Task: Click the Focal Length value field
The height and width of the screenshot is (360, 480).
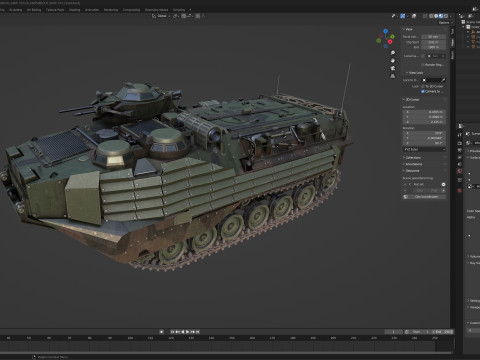Action: click(x=433, y=37)
